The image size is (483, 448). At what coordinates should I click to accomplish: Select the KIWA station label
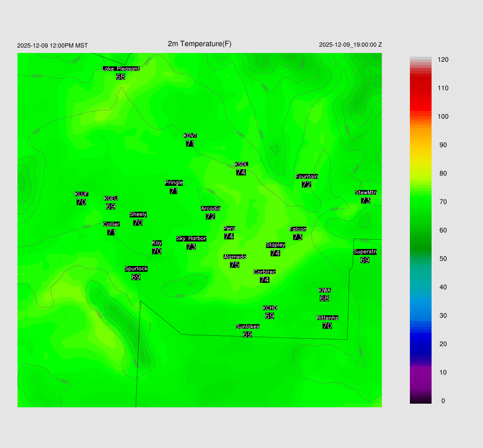click(325, 290)
